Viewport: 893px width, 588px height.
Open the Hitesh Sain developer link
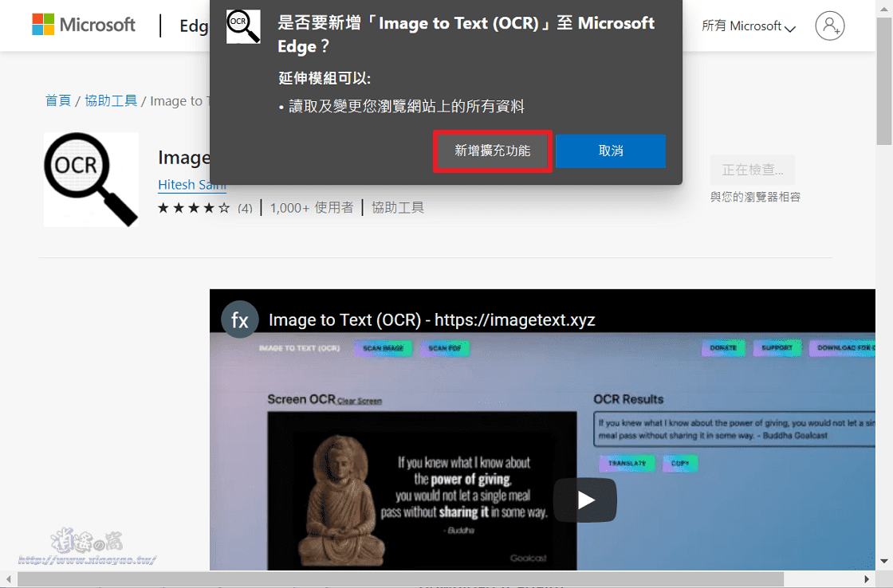pyautogui.click(x=191, y=184)
